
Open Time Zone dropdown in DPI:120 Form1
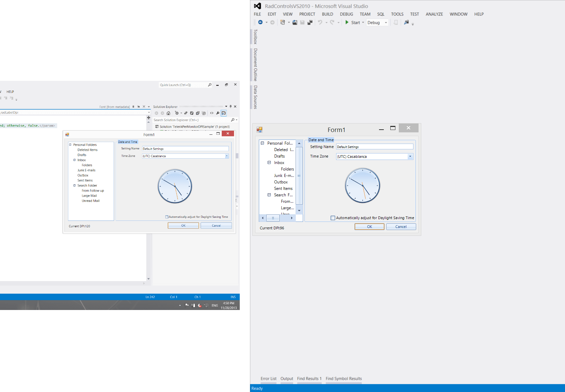226,156
